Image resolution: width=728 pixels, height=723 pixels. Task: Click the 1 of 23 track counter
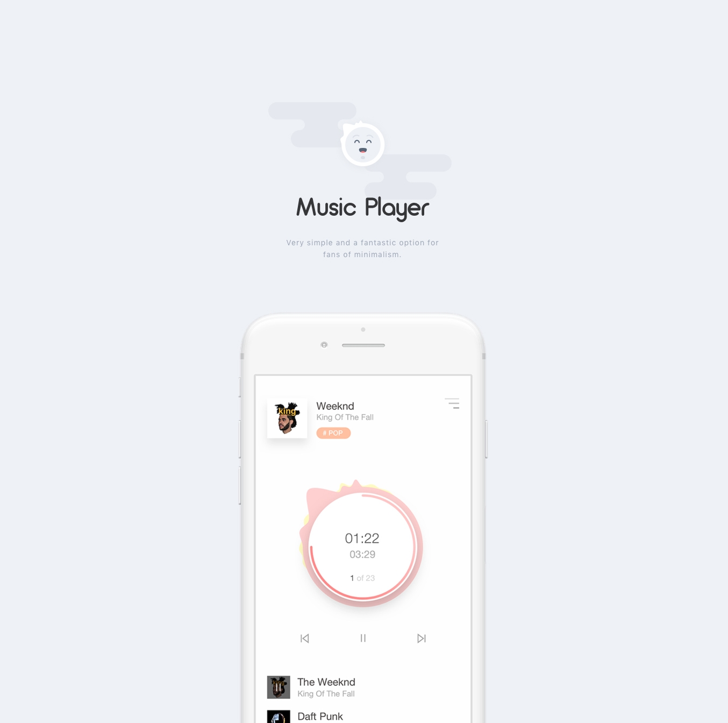(362, 578)
